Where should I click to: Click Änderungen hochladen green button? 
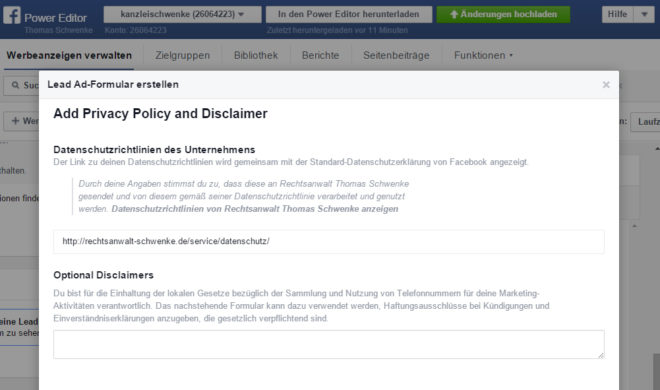(x=503, y=14)
